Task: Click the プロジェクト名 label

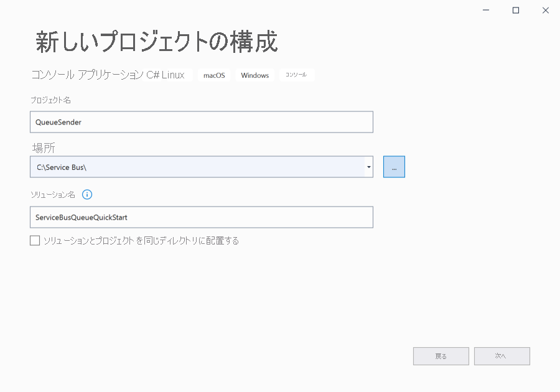Action: click(50, 100)
